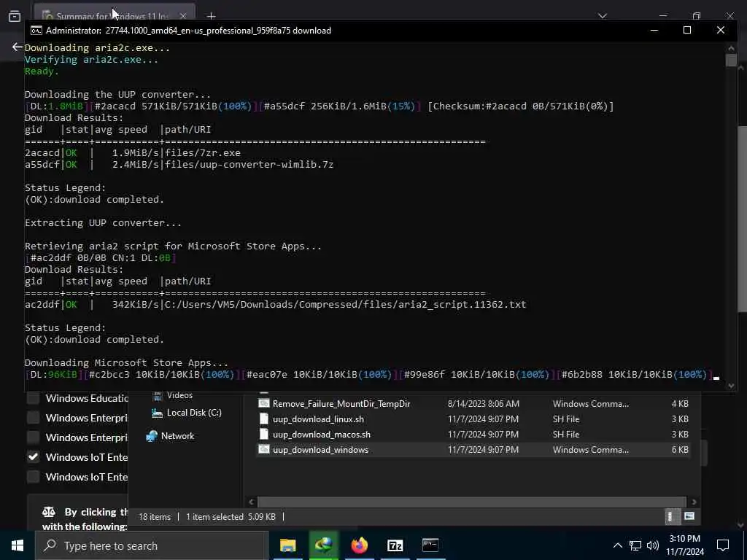Maximize the Administrator command prompt window
This screenshot has width=747, height=560.
coord(687,30)
